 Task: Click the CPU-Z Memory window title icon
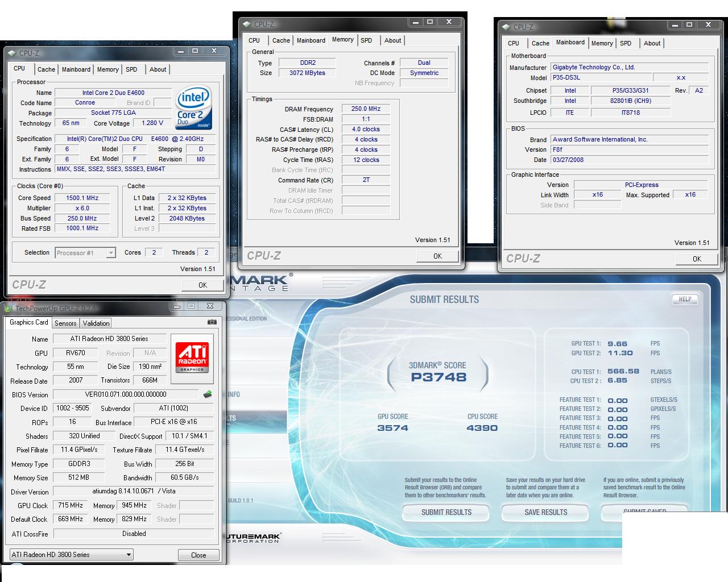click(246, 24)
